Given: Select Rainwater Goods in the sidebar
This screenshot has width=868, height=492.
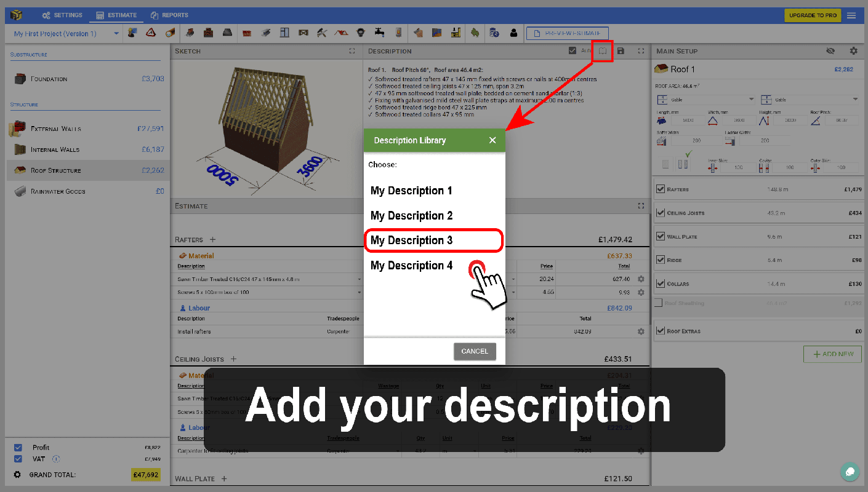Looking at the screenshot, I should 88,191.
